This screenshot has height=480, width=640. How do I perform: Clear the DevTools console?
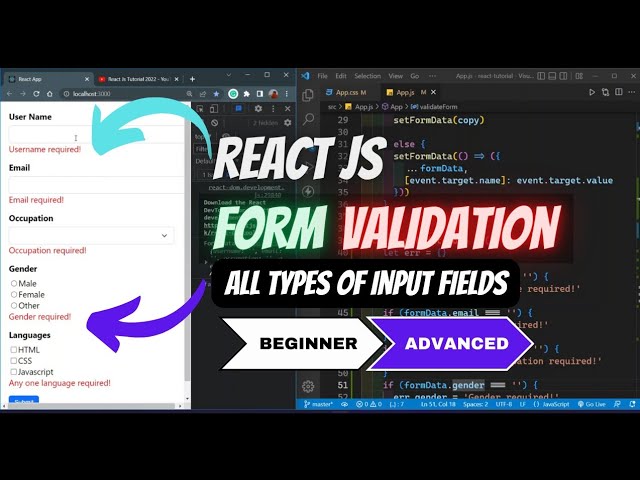(214, 122)
